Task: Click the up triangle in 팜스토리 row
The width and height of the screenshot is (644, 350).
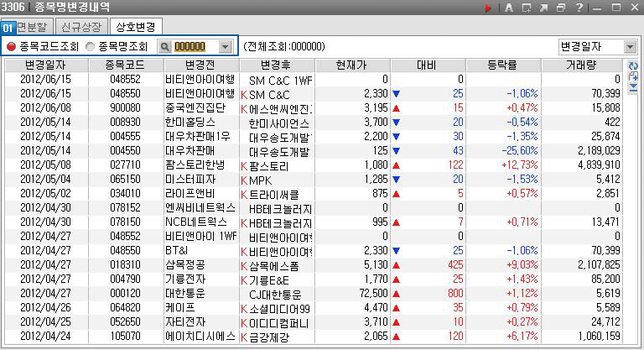Action: pyautogui.click(x=397, y=165)
